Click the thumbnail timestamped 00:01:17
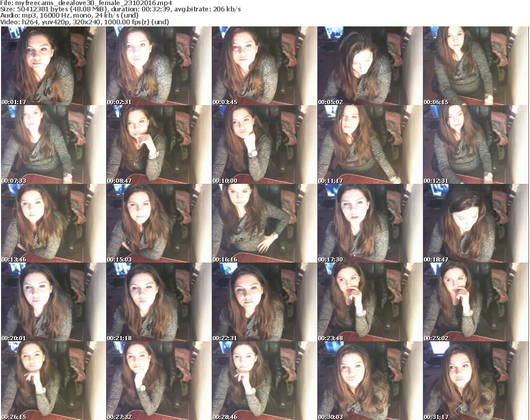 click(x=53, y=66)
